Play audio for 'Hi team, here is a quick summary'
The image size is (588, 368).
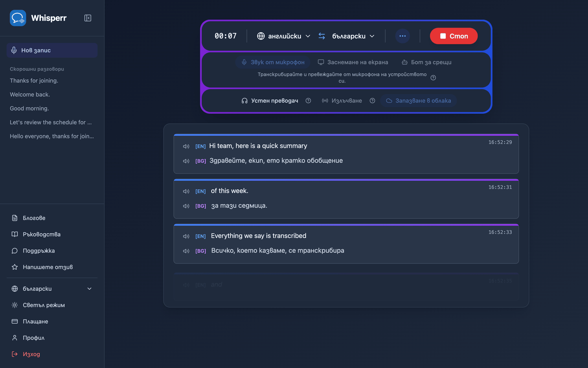tap(186, 146)
